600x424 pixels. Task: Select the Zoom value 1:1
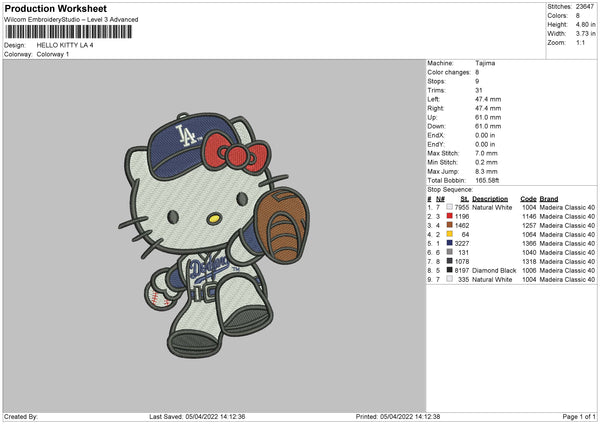point(580,42)
